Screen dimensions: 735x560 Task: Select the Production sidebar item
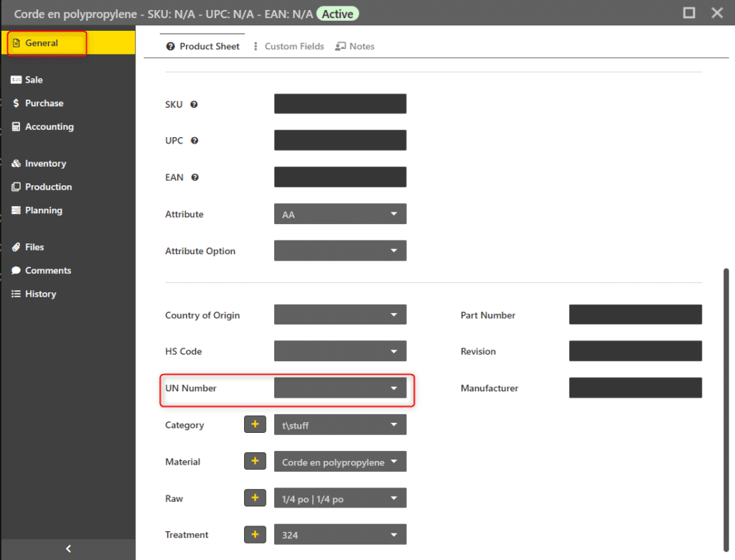(x=48, y=187)
